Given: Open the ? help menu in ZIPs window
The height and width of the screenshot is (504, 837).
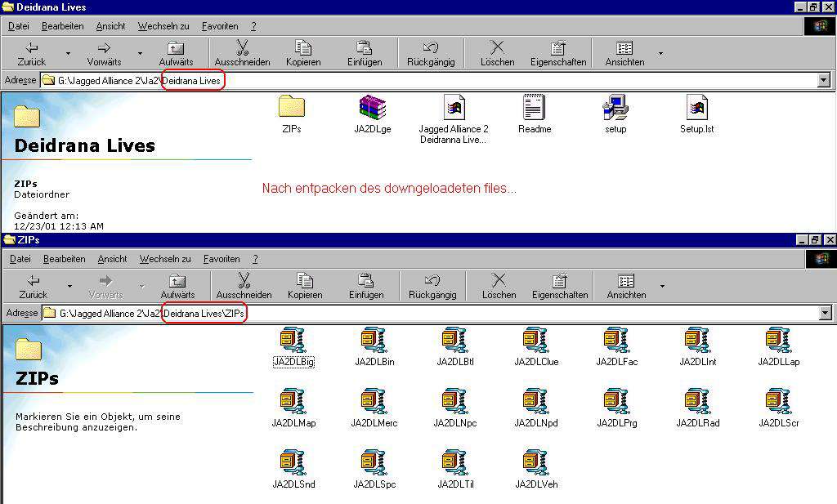Looking at the screenshot, I should [x=255, y=259].
